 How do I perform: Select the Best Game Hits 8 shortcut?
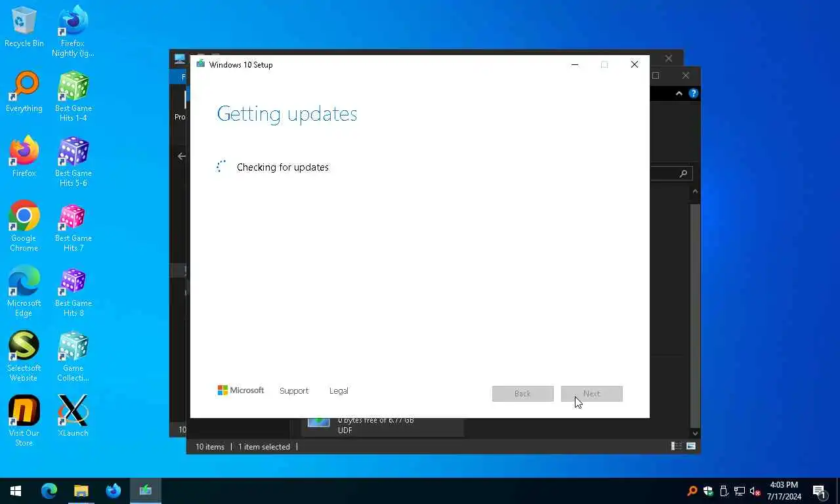pos(73,291)
